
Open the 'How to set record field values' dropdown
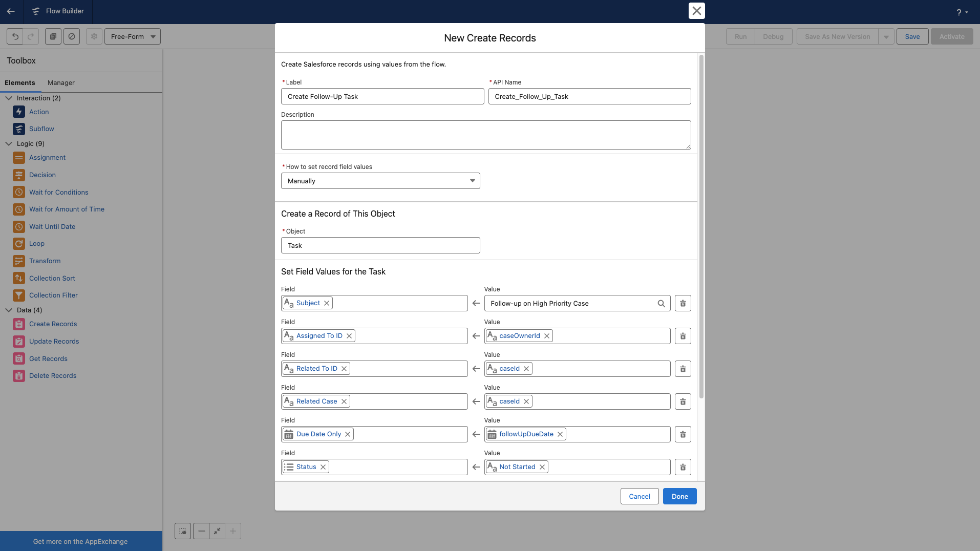tap(380, 181)
